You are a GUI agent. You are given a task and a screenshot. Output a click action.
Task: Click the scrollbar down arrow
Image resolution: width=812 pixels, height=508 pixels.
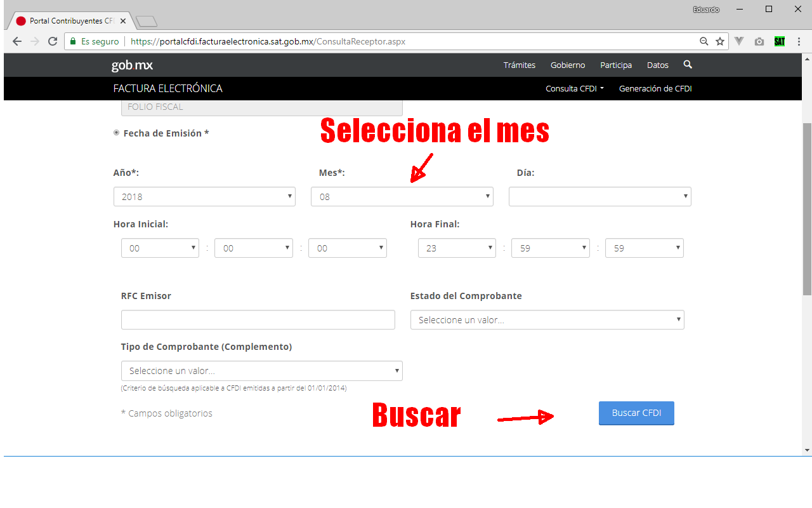(x=807, y=450)
